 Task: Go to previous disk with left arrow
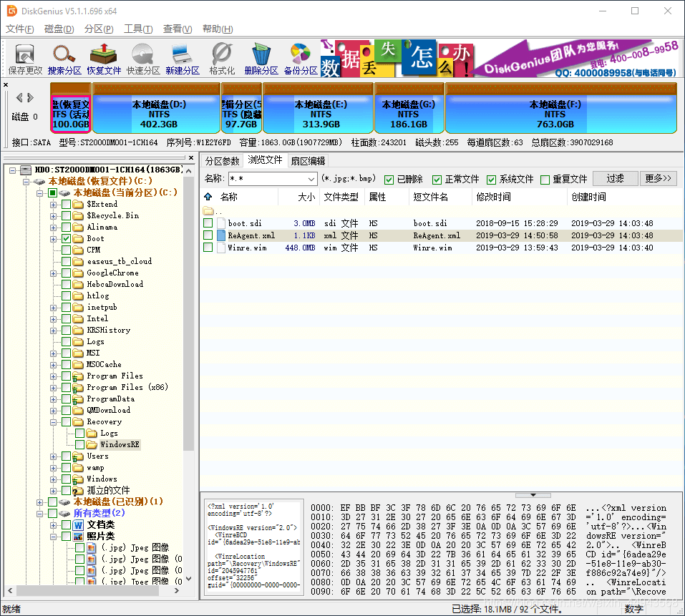tap(19, 97)
